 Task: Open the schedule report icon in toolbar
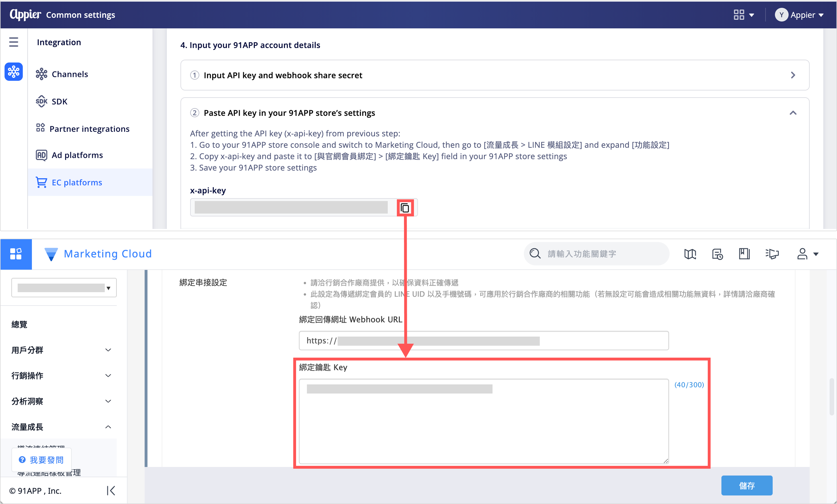coord(717,254)
